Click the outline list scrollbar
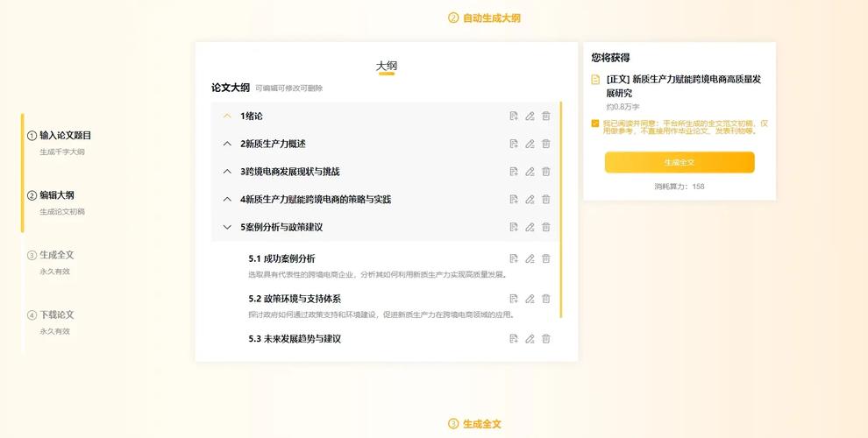 561,209
